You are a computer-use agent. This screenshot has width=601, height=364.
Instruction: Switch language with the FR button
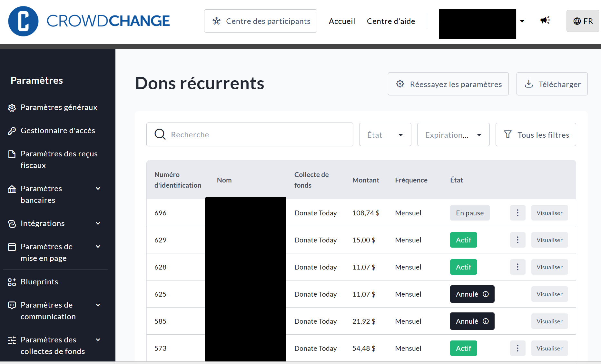pos(583,21)
